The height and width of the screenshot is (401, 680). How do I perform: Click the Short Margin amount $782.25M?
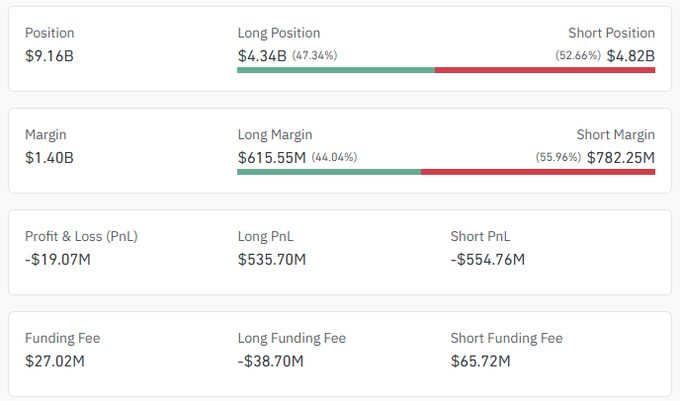621,158
